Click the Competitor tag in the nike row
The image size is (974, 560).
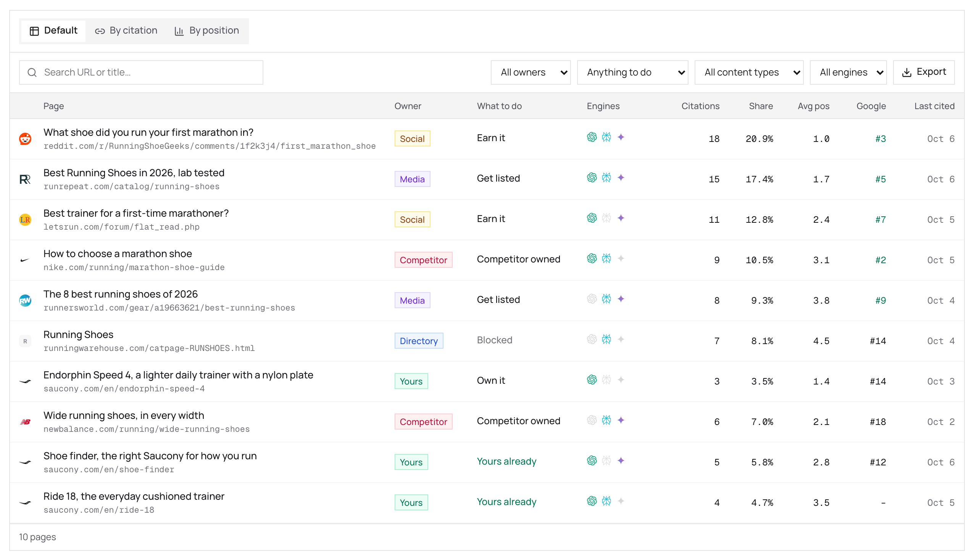(x=423, y=260)
